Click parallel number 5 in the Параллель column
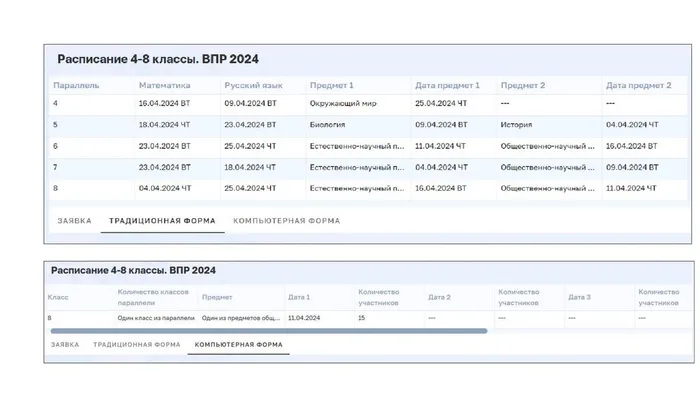The height and width of the screenshot is (394, 700). click(x=55, y=125)
